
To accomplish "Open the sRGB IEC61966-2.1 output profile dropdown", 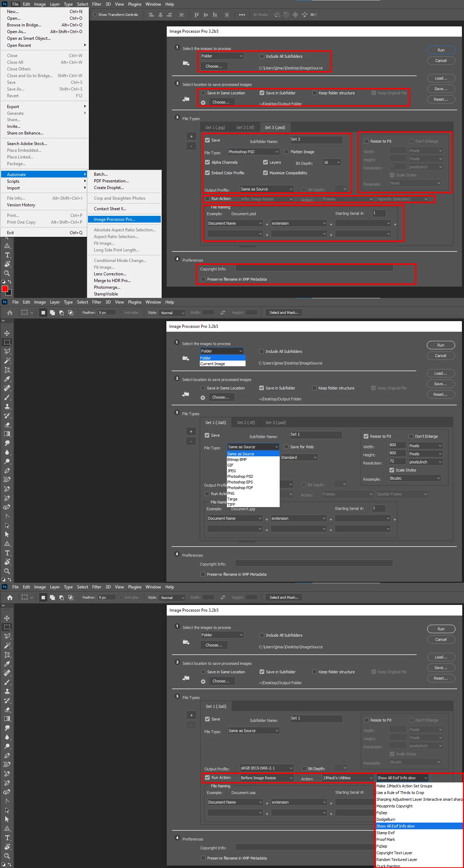I will (267, 768).
